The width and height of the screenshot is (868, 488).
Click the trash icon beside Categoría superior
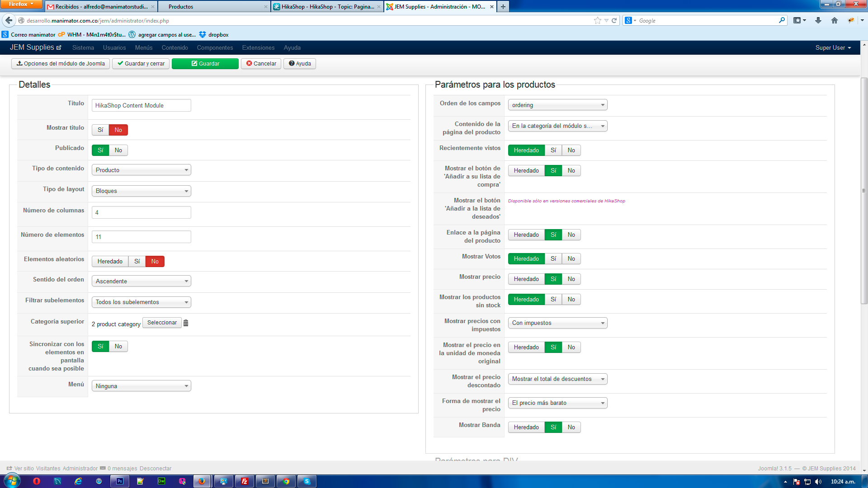186,323
